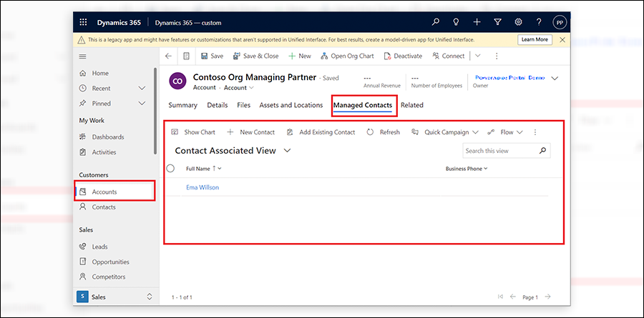
Task: Switch to the Files tab
Action: (243, 105)
